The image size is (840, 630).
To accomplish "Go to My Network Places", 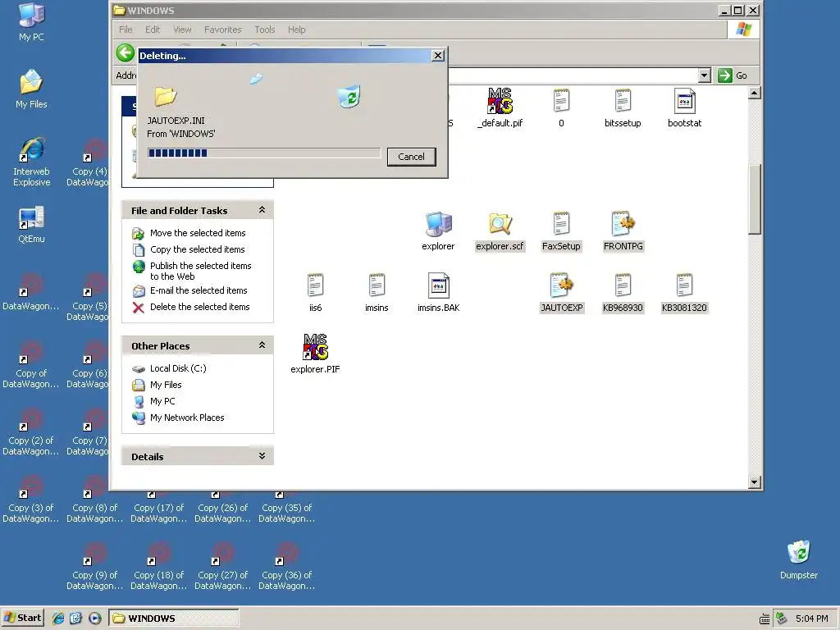I will [187, 418].
